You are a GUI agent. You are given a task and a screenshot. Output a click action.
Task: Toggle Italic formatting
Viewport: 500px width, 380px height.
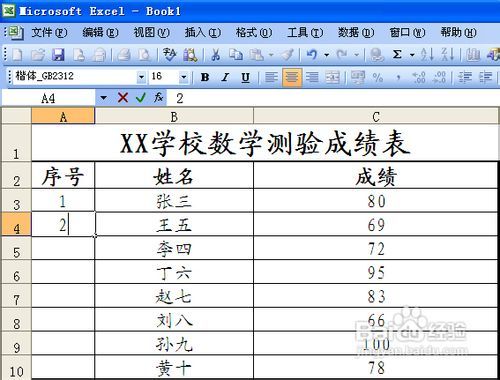click(x=225, y=78)
